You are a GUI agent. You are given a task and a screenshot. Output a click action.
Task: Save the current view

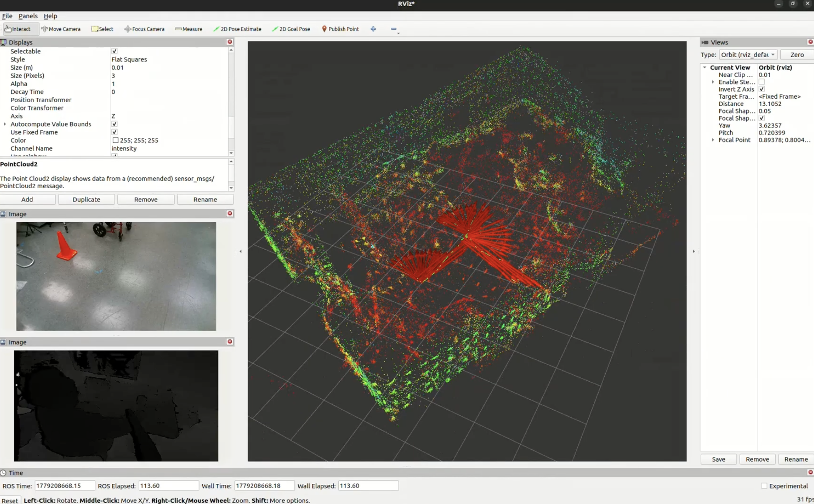coord(718,459)
